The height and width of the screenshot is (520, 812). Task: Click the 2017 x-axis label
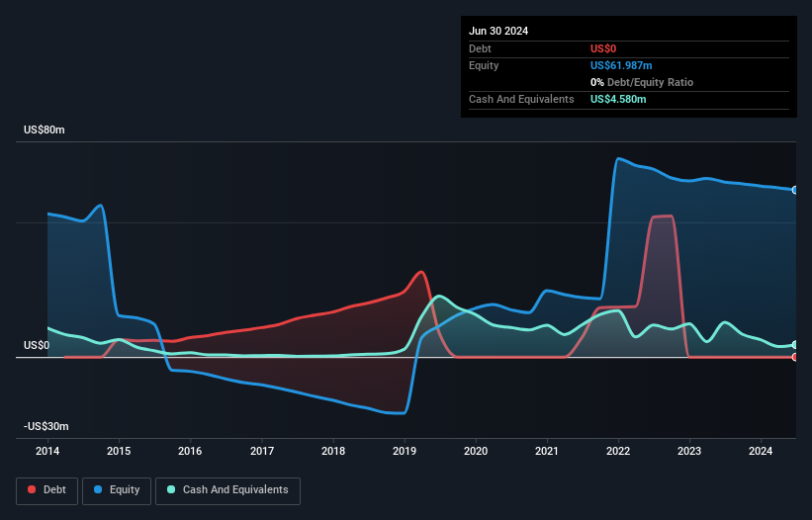[262, 451]
